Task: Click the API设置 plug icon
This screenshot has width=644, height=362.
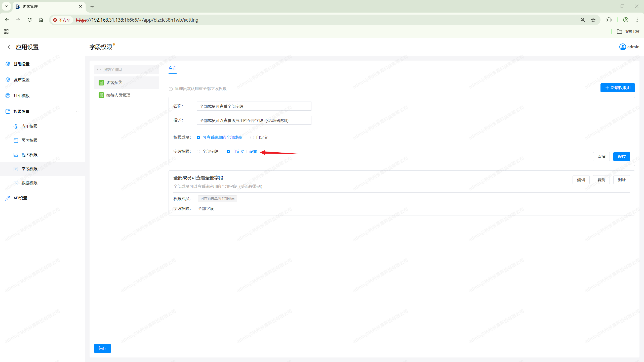Action: pyautogui.click(x=8, y=198)
